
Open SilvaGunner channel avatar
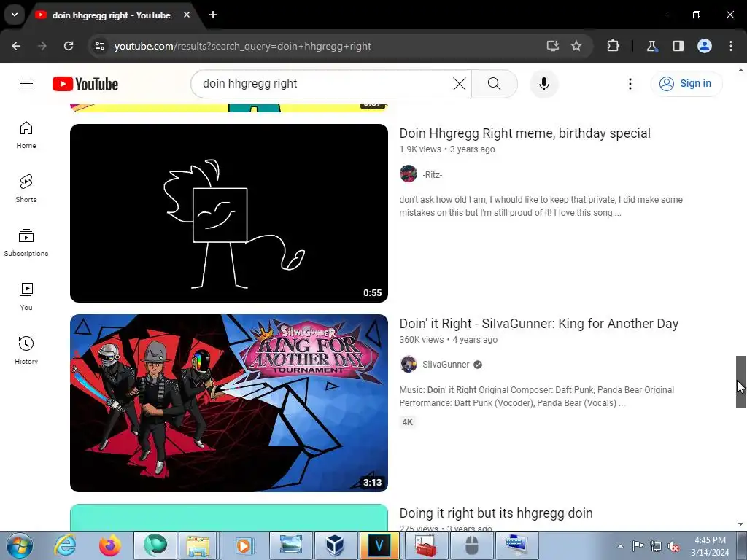(409, 365)
